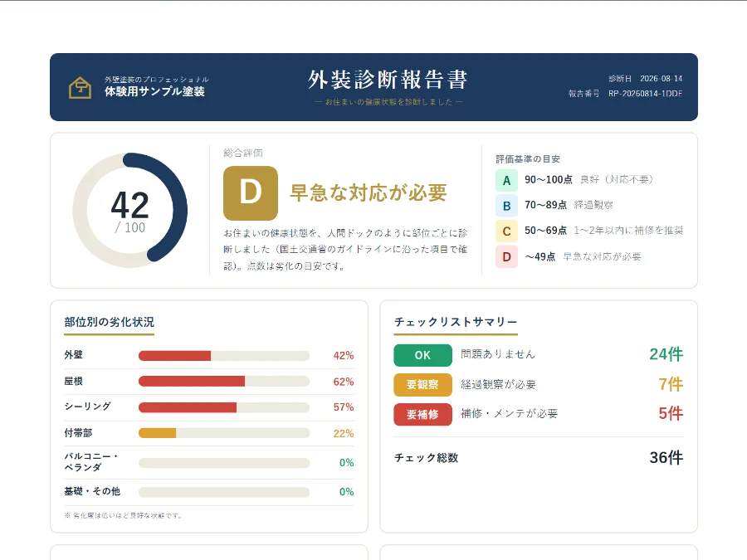Click the 屋根 row label
Viewport: 747px width, 560px height.
[73, 381]
